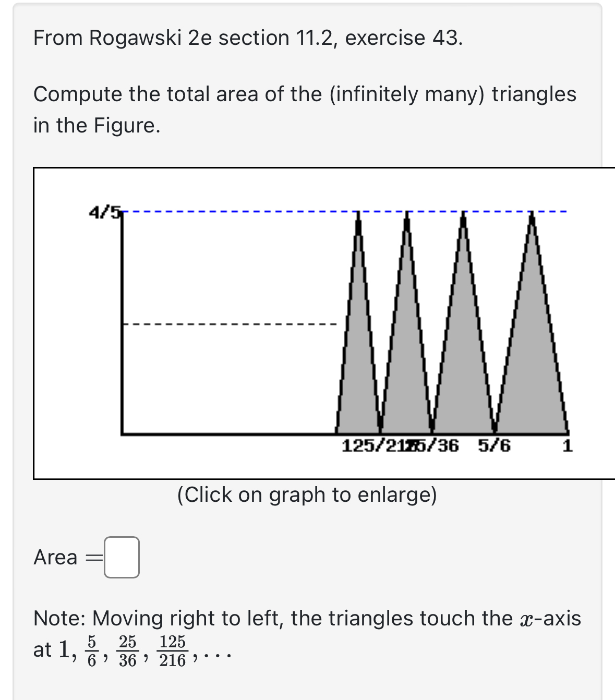Click the 125/216 label below the graph
This screenshot has height=700, width=615.
[x=374, y=445]
